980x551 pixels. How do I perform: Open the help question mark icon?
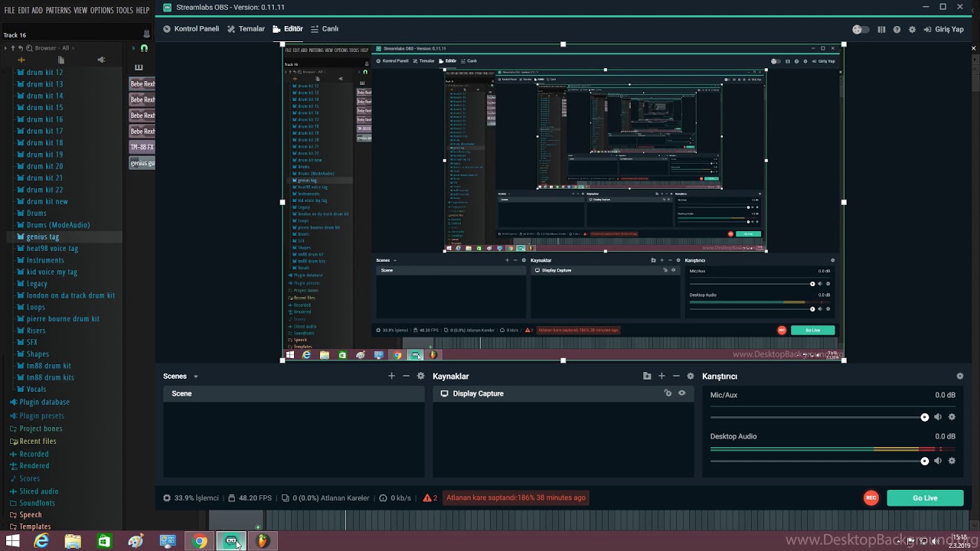pyautogui.click(x=897, y=29)
